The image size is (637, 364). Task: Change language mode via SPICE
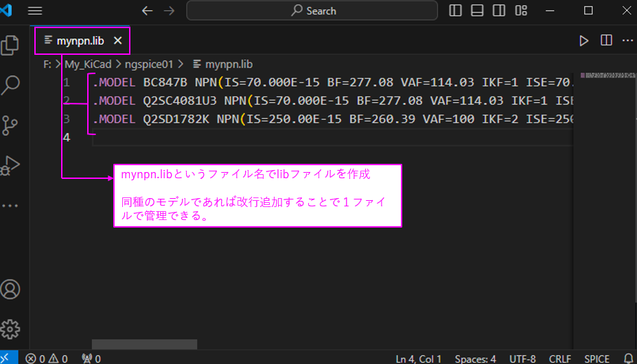[x=597, y=359]
